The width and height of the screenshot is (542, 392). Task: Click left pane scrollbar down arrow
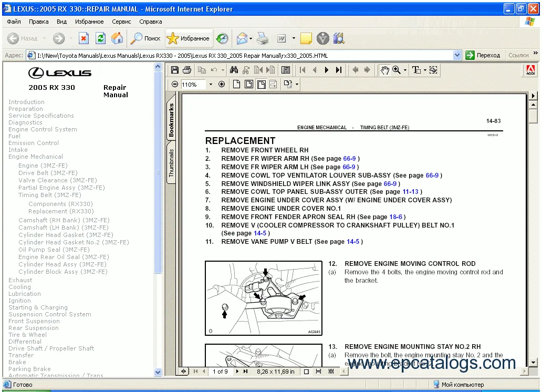(158, 372)
